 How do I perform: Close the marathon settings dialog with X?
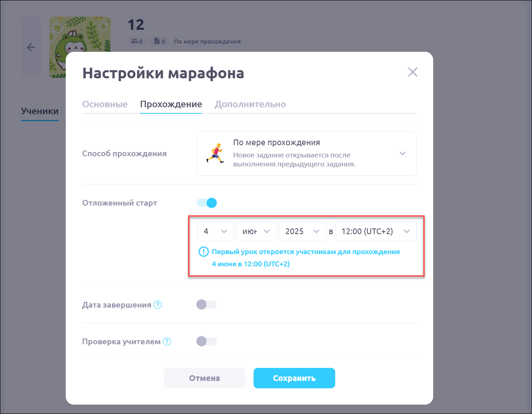pyautogui.click(x=413, y=72)
